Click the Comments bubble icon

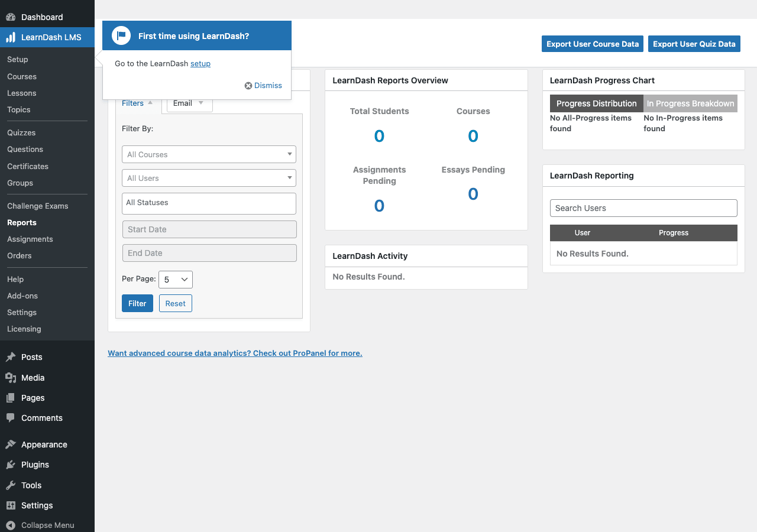(x=11, y=418)
